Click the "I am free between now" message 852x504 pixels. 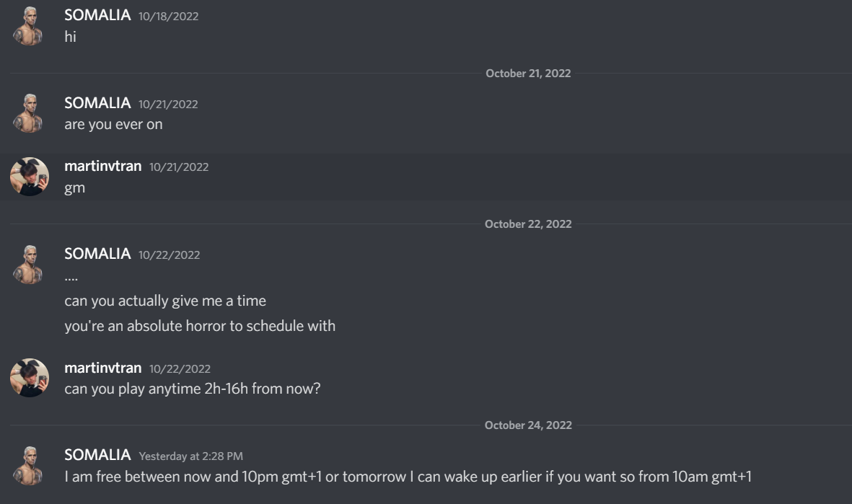408,476
